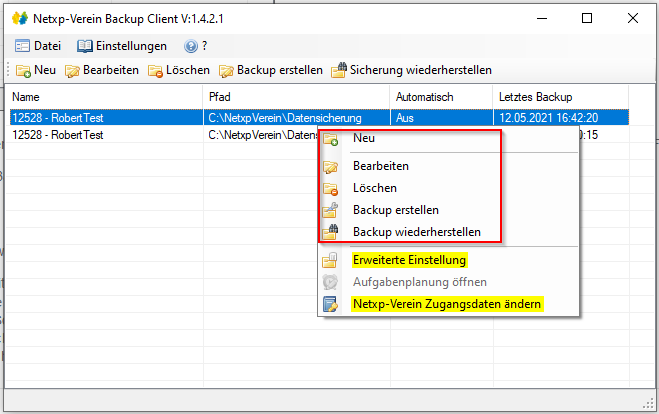
Task: Click Bearbeiten text in the toolbar
Action: 111,70
